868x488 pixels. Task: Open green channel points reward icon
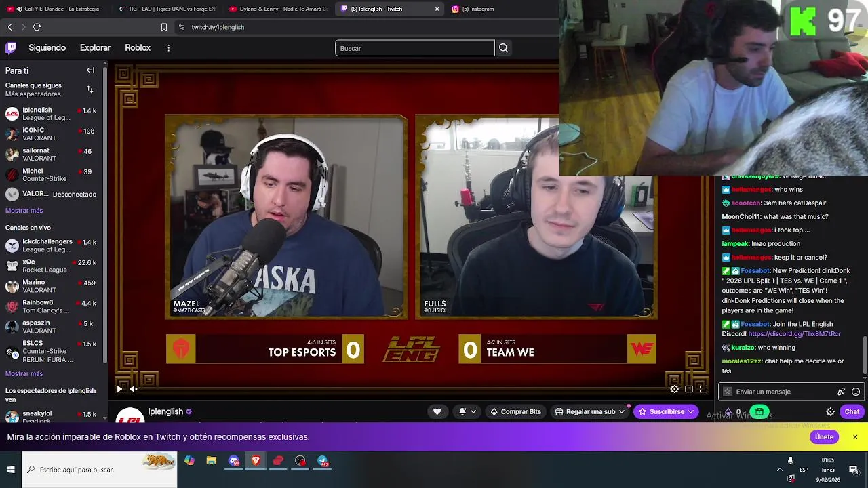[759, 411]
